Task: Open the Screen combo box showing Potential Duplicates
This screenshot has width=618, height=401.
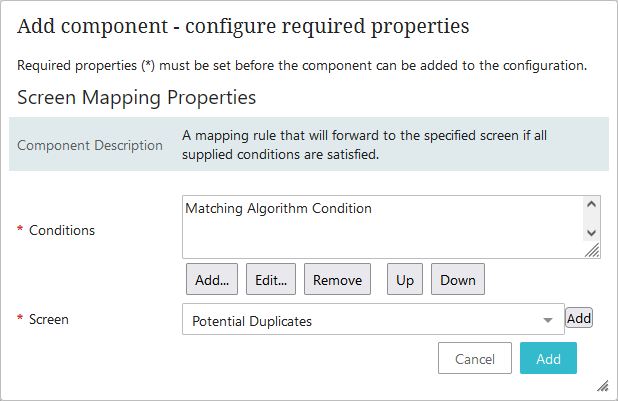Action: click(x=365, y=321)
